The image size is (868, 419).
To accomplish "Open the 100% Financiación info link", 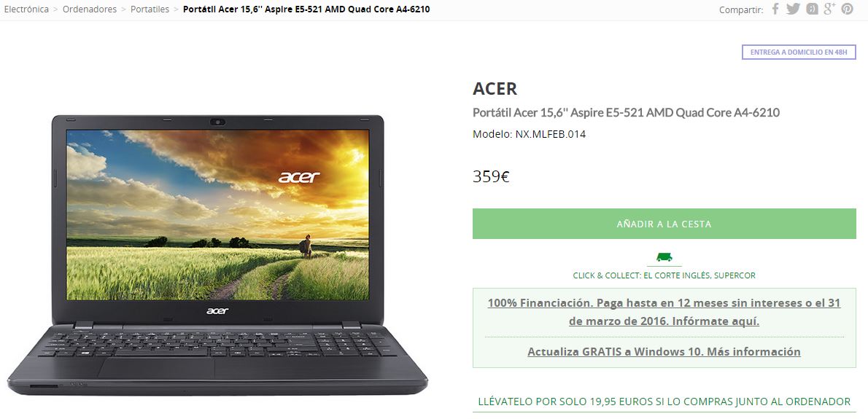I will coord(664,312).
